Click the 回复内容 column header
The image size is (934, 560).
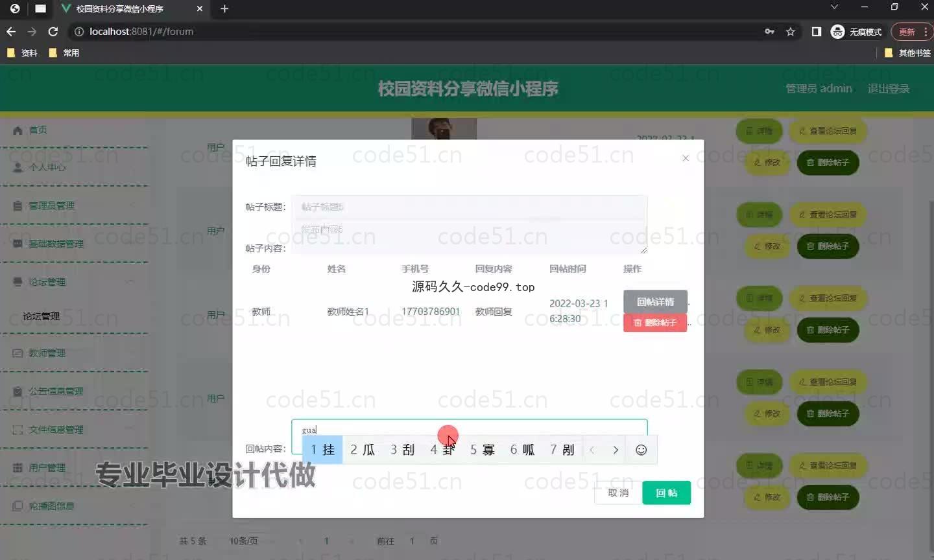coord(494,269)
